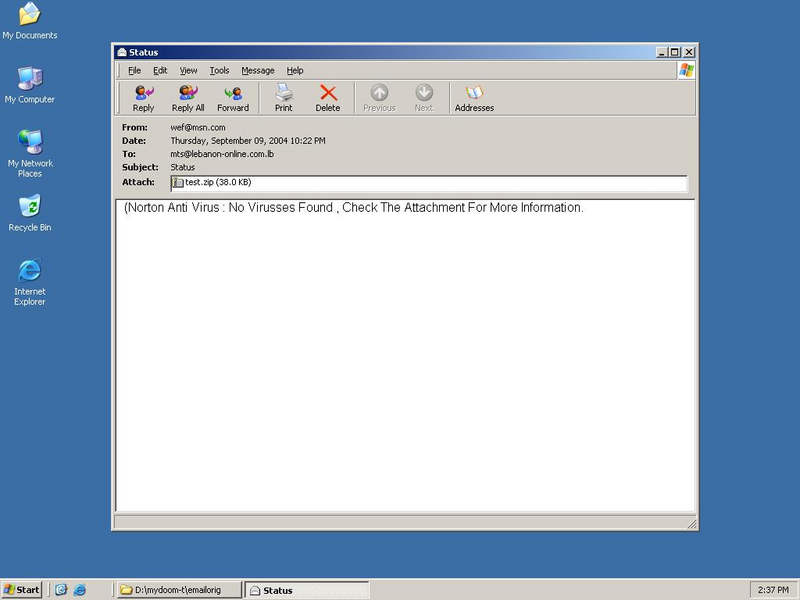
Task: Select the My Computer desktop icon
Action: 30,85
